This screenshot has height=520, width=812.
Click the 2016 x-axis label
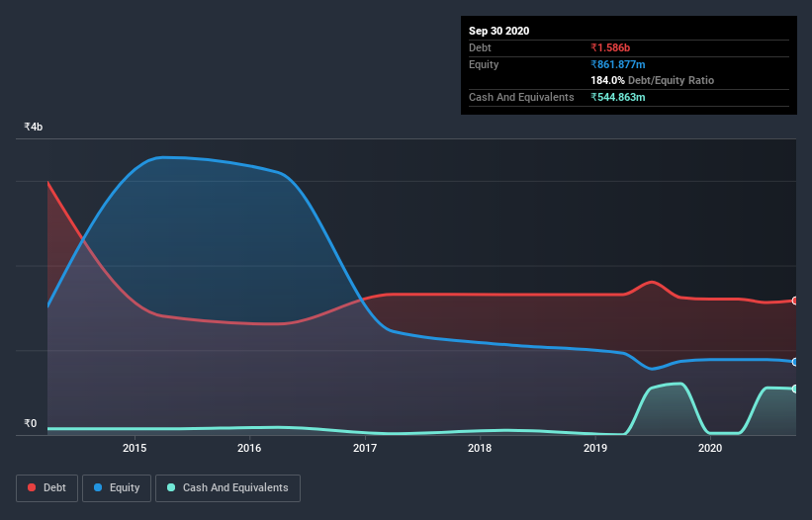coord(249,448)
